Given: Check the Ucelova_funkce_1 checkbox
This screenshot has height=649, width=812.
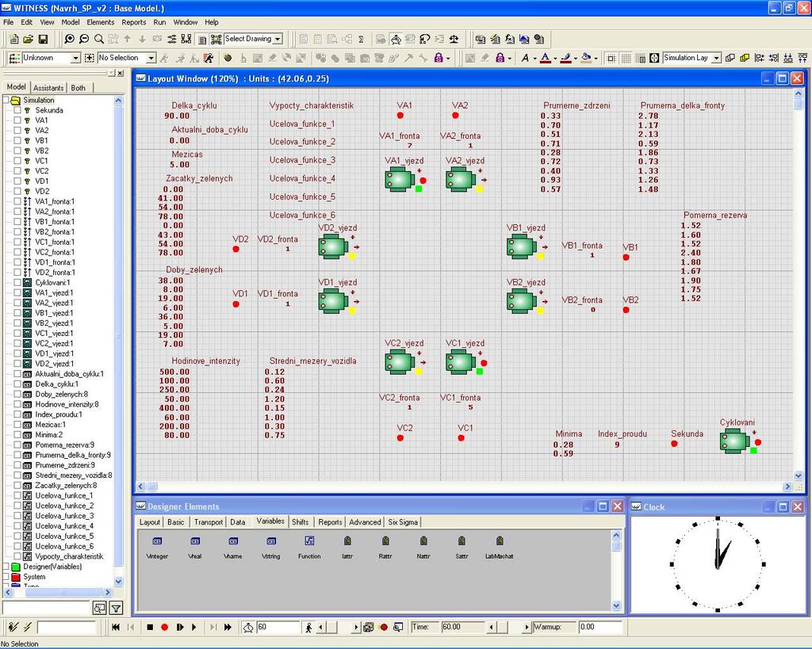Looking at the screenshot, I should tap(17, 495).
